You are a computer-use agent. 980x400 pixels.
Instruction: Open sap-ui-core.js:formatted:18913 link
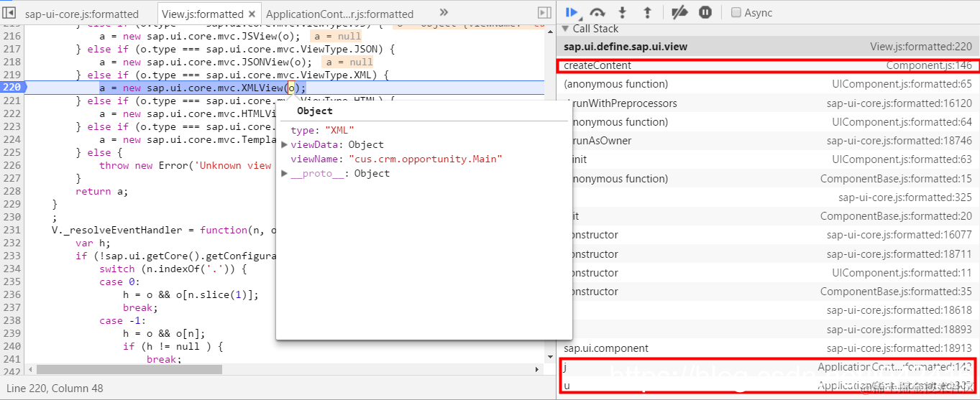click(x=899, y=348)
